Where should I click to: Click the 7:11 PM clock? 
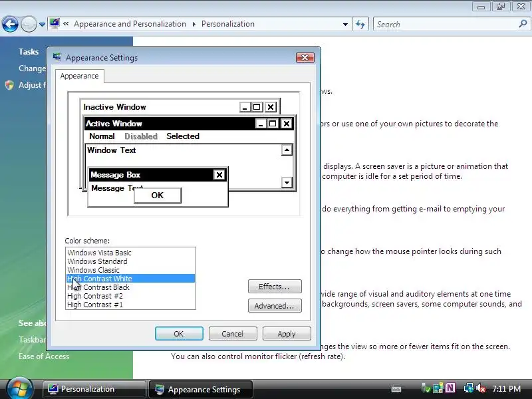(x=507, y=388)
